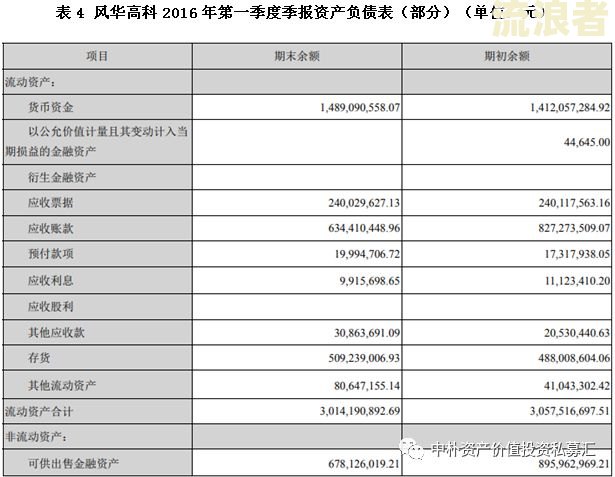This screenshot has width=615, height=477.
Task: Click value 488,008,604.06
Action: click(574, 358)
